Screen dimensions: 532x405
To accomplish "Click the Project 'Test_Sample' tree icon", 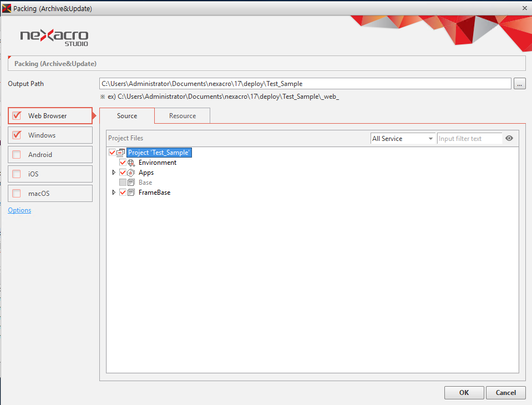I will point(121,153).
